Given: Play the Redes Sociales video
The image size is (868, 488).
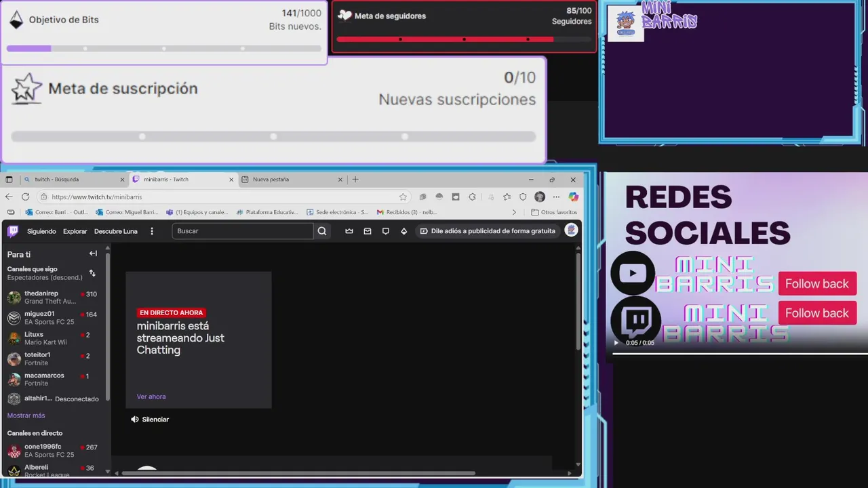Looking at the screenshot, I should 616,343.
